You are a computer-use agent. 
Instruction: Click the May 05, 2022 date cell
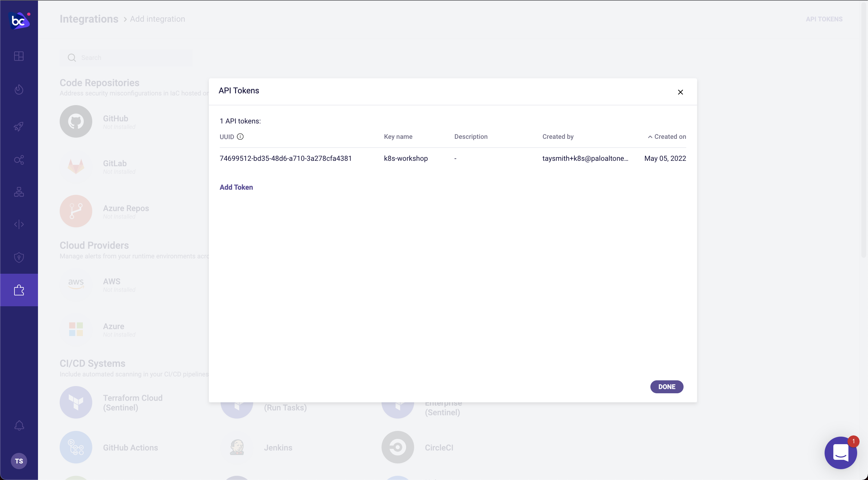665,158
